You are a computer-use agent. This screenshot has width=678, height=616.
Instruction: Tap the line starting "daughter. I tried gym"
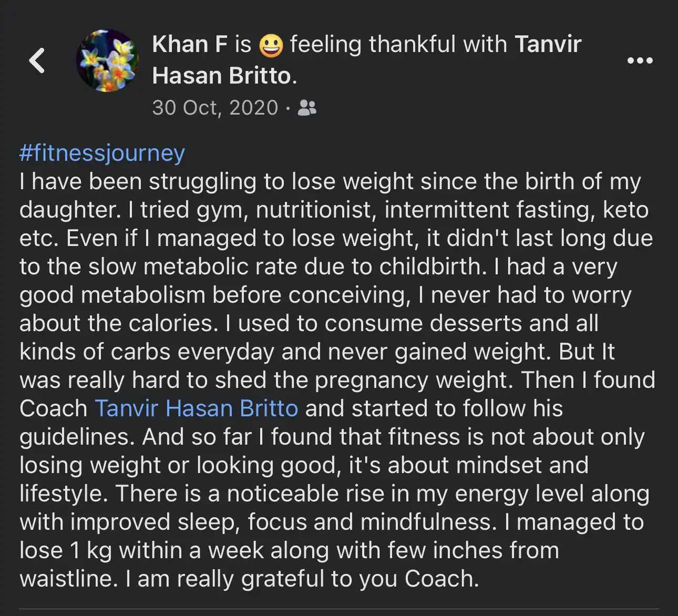point(334,210)
